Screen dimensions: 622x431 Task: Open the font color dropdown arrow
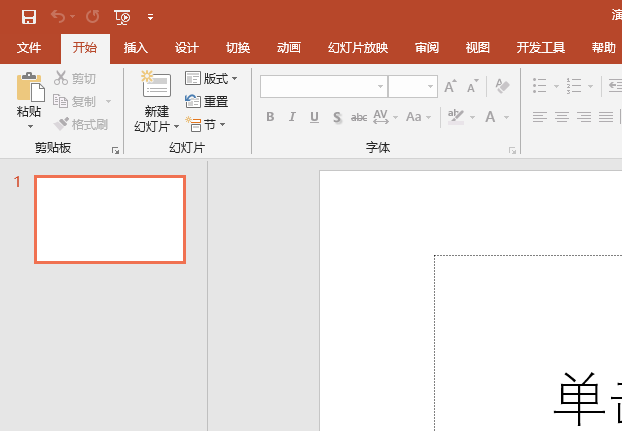[506, 117]
